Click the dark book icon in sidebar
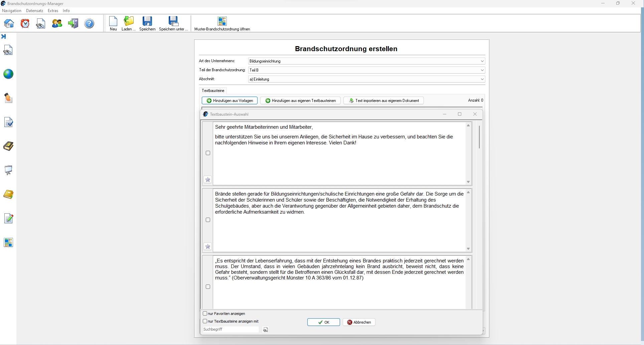The image size is (644, 345). click(8, 146)
